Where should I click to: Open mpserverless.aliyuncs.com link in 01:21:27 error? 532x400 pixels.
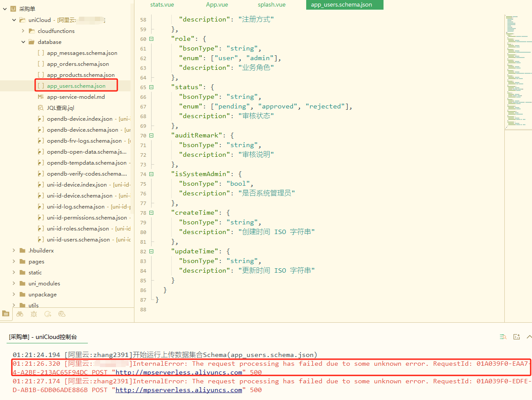coord(179,390)
